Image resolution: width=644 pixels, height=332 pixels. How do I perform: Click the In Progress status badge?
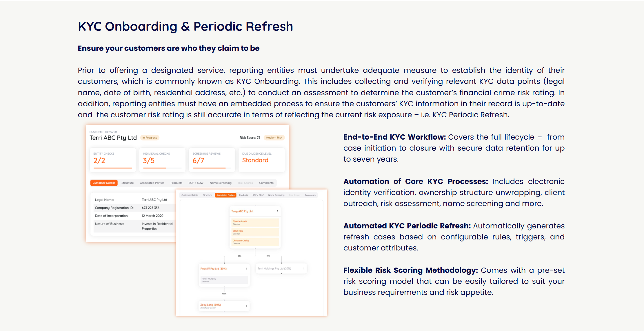click(150, 138)
